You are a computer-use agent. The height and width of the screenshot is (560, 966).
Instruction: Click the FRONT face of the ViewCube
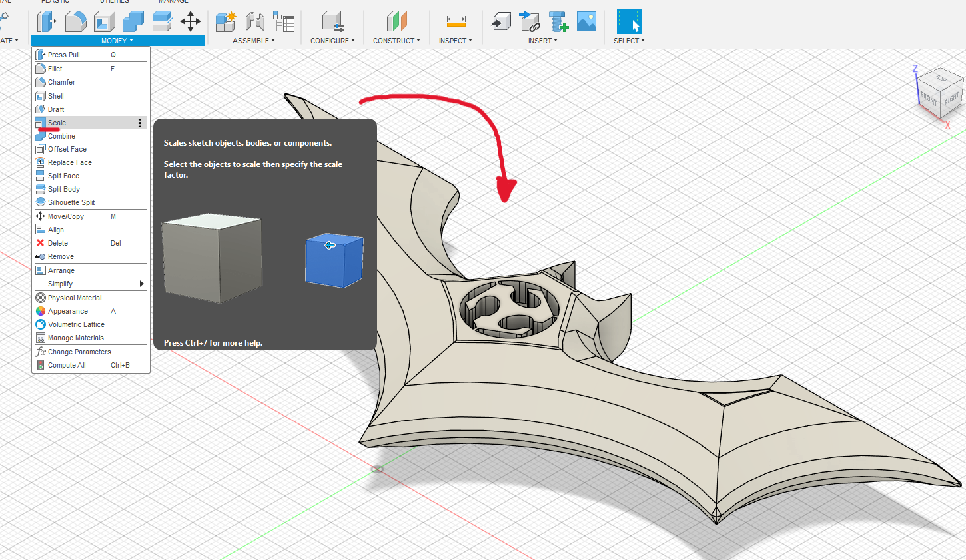click(x=929, y=100)
